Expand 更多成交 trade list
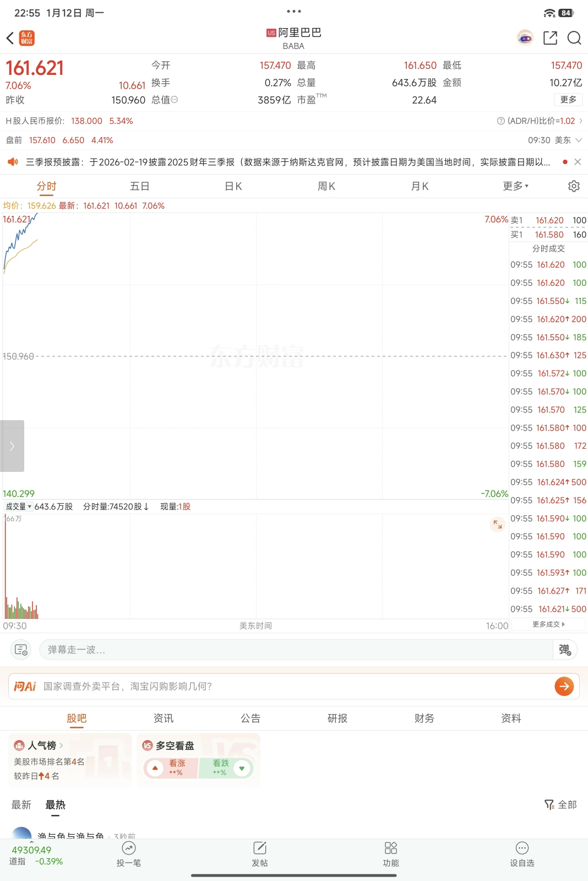The width and height of the screenshot is (588, 881). (548, 624)
